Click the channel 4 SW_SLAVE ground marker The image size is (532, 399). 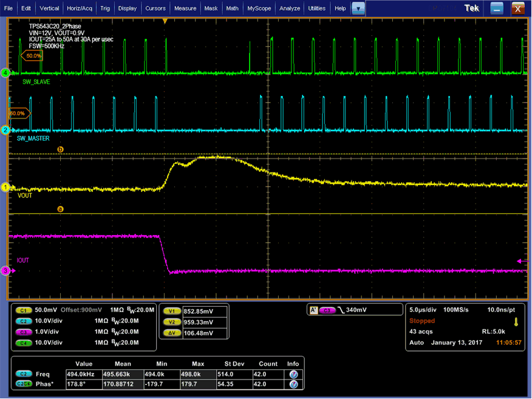coord(5,73)
